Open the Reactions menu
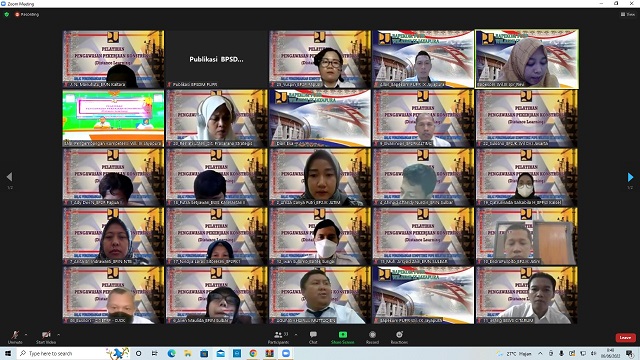The width and height of the screenshot is (640, 360). click(399, 337)
